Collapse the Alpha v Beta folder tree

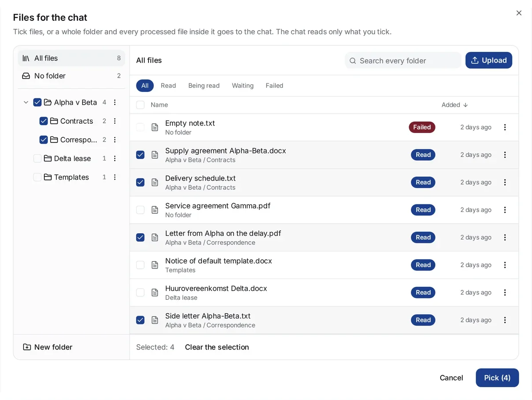[26, 102]
